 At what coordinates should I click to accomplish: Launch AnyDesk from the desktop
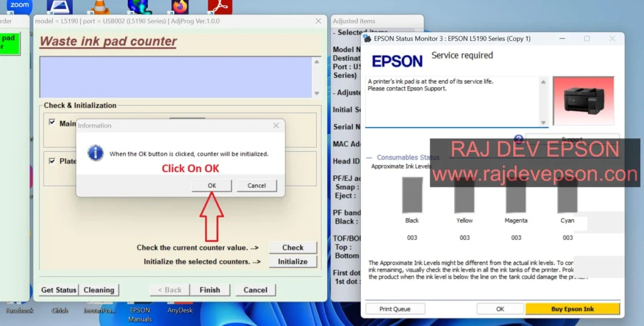(180, 310)
